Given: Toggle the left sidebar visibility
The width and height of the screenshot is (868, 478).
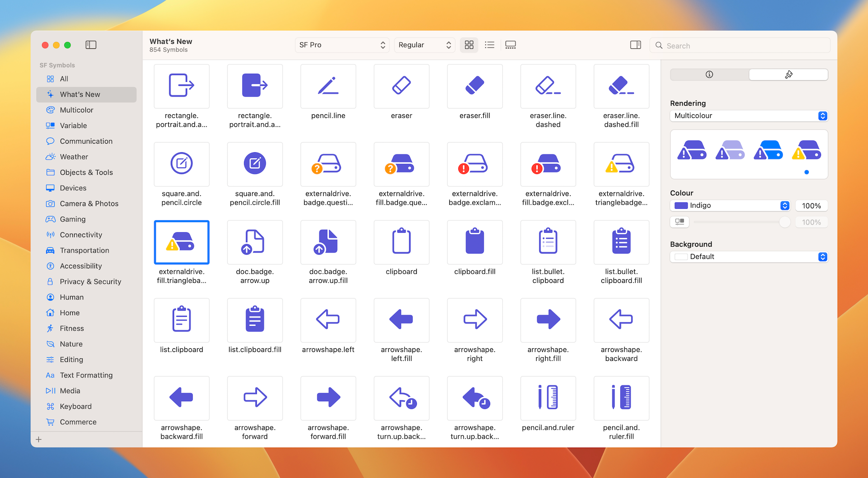Looking at the screenshot, I should (x=91, y=45).
